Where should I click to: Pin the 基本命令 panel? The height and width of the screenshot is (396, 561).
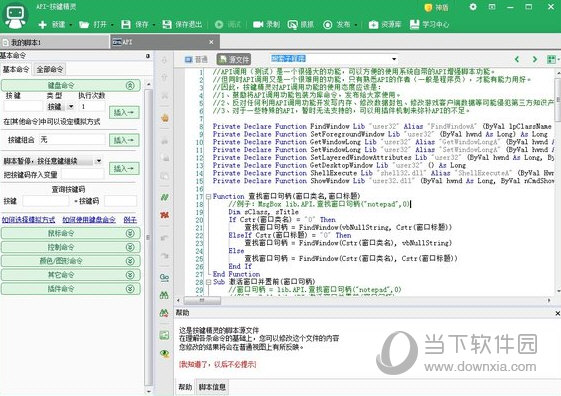pos(148,56)
